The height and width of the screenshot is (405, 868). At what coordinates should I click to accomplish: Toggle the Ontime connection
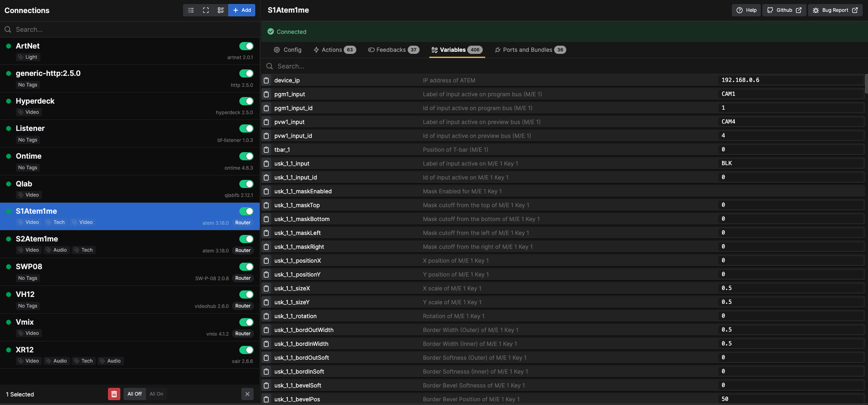[x=246, y=156]
